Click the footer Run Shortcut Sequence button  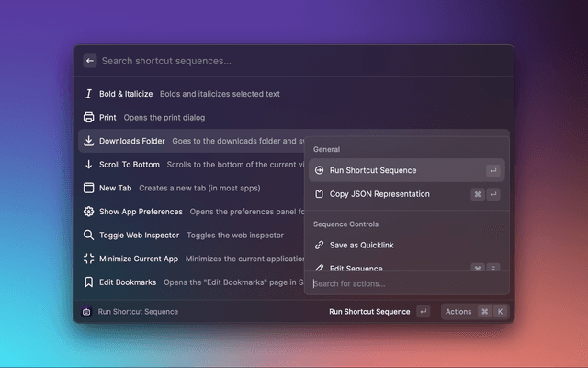[379, 312]
